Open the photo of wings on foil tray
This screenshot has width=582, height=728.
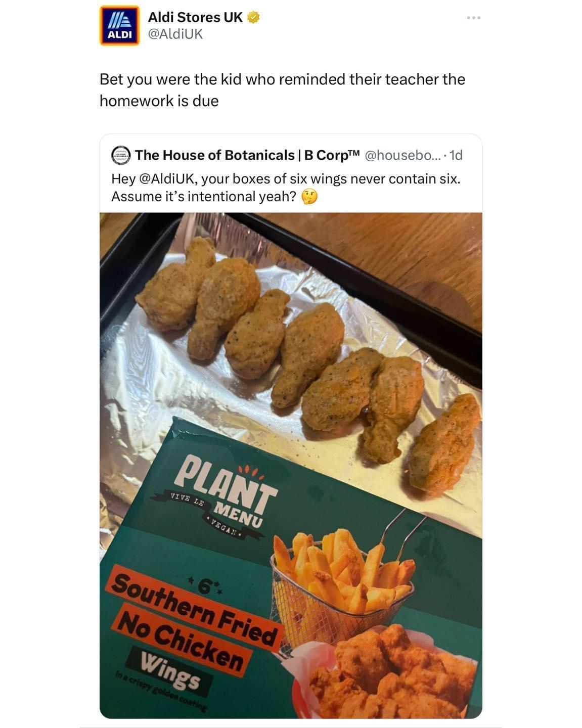pyautogui.click(x=291, y=465)
